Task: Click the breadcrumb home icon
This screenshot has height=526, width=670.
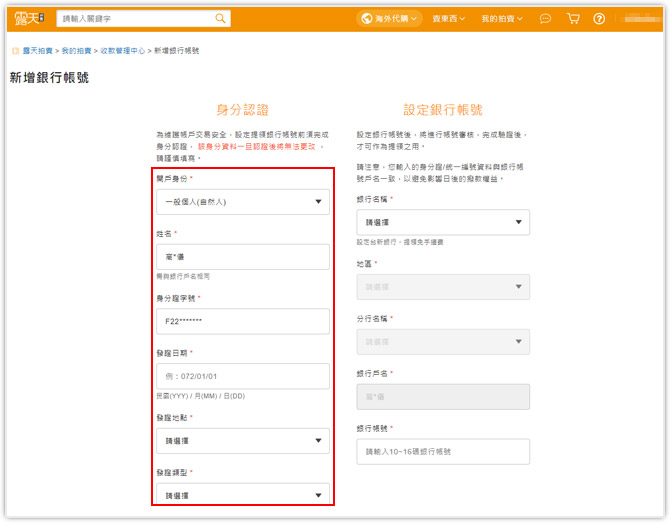Action: click(x=13, y=50)
